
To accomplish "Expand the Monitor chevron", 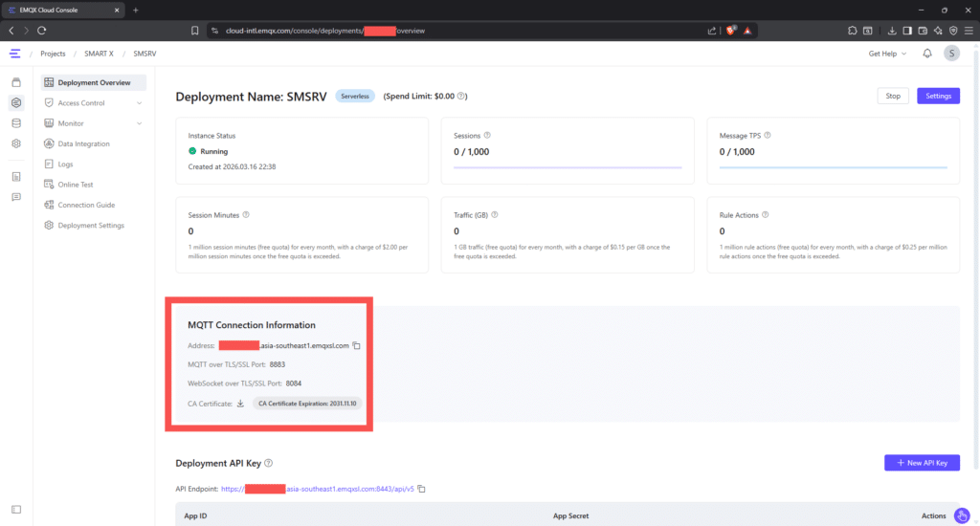I will [140, 123].
